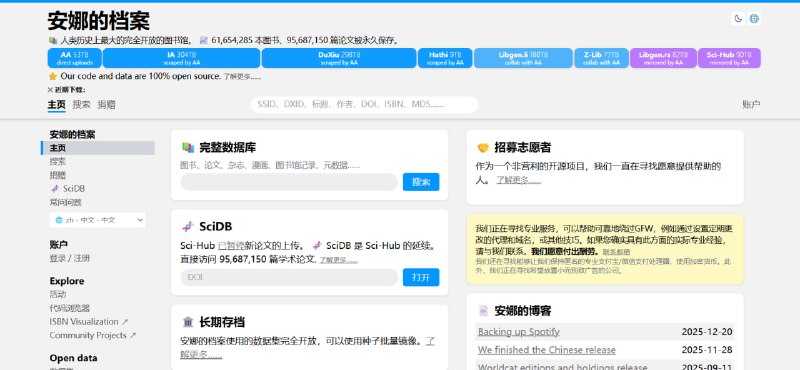800x370 pixels.
Task: Open the Backing up Spotify blog post
Action: coord(518,332)
